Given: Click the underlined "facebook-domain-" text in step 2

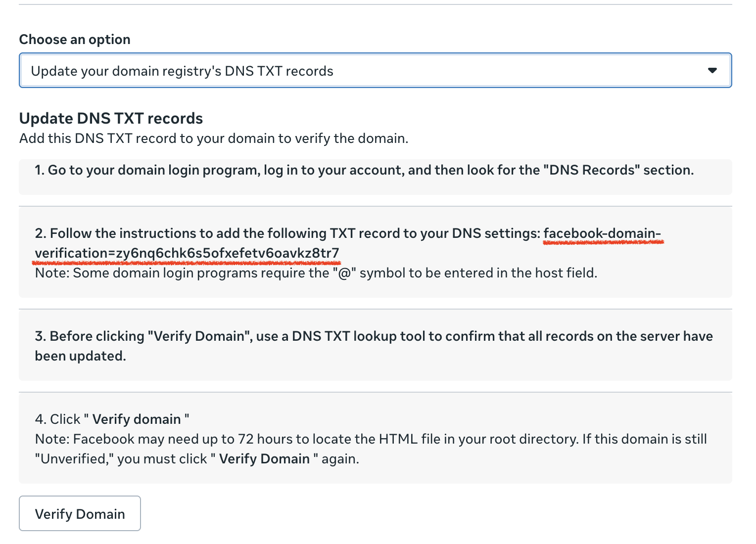Looking at the screenshot, I should (x=602, y=233).
